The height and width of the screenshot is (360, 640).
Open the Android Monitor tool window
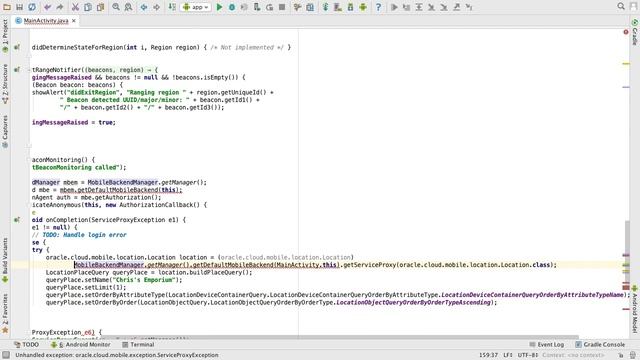81,344
